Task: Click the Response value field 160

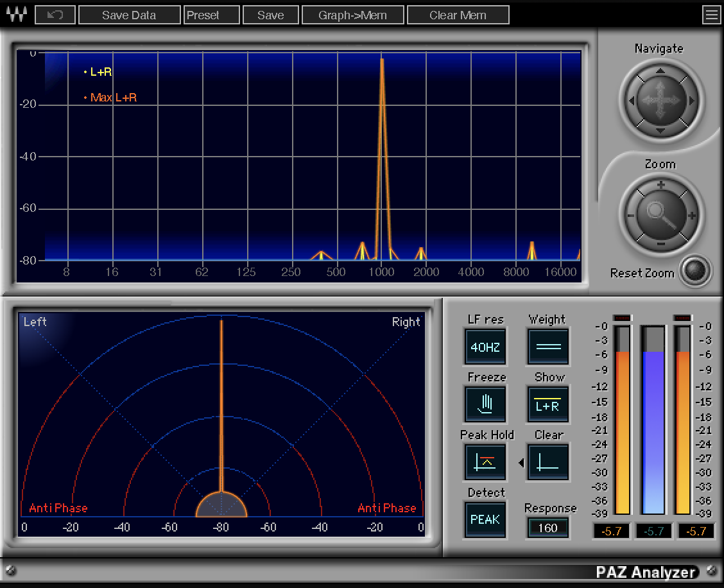Action: point(547,528)
